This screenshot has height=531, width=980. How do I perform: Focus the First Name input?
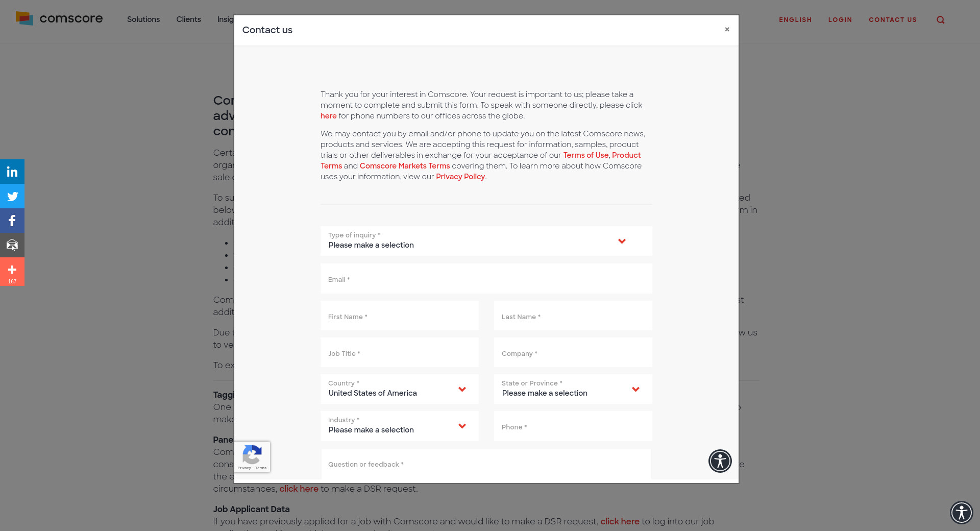[399, 316]
